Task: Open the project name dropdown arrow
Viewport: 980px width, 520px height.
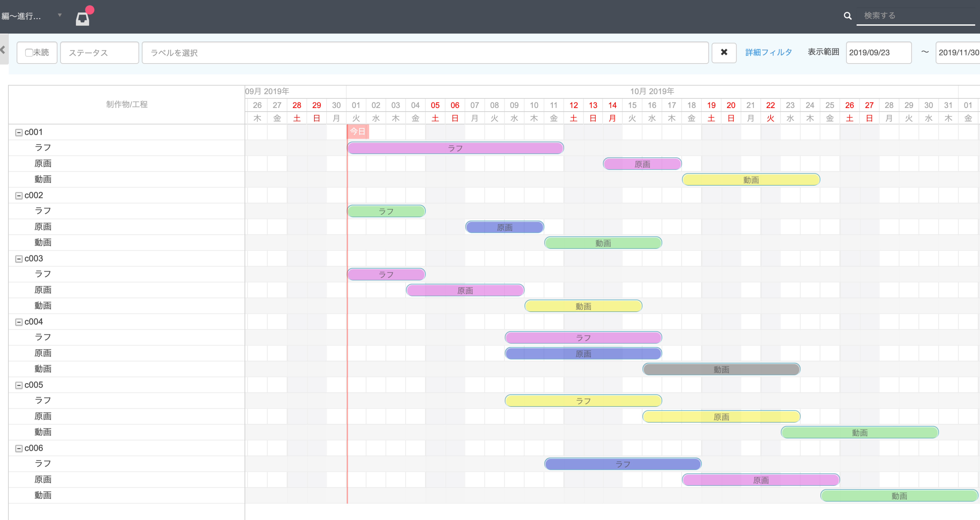Action: (x=60, y=15)
